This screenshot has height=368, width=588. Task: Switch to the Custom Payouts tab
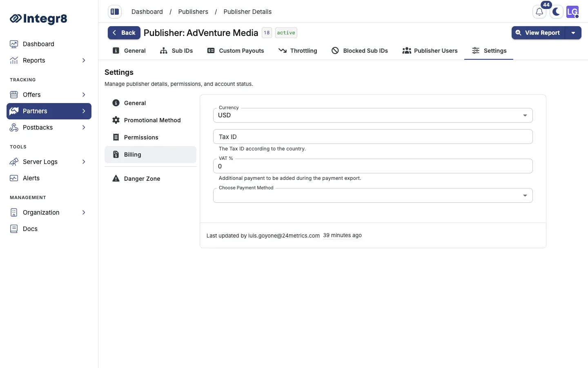[236, 51]
